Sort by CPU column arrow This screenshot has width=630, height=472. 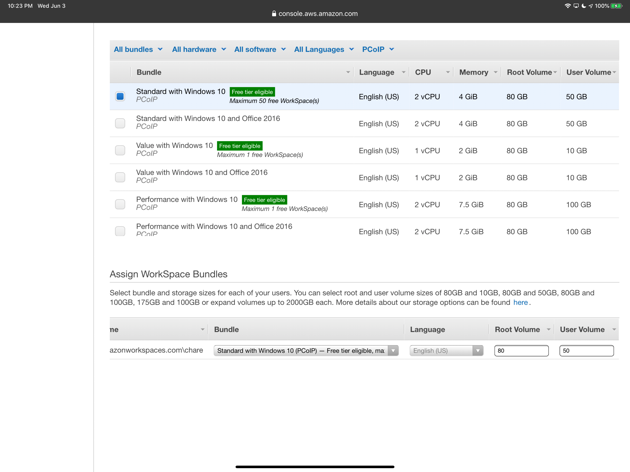[x=448, y=72]
